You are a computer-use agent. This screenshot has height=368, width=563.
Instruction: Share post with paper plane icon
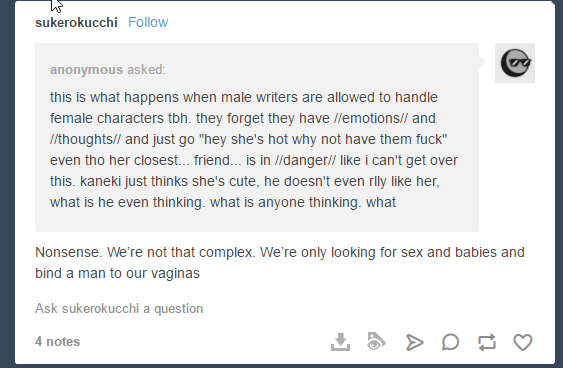[414, 342]
